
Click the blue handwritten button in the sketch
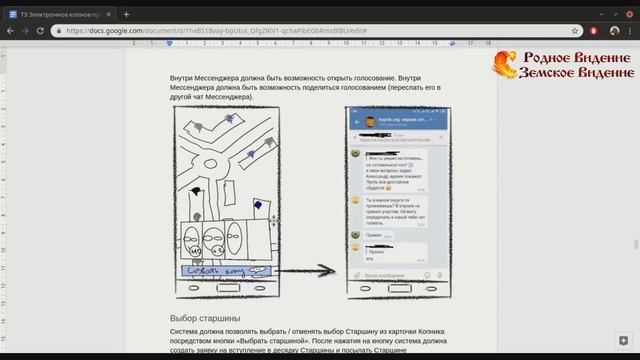tap(226, 271)
